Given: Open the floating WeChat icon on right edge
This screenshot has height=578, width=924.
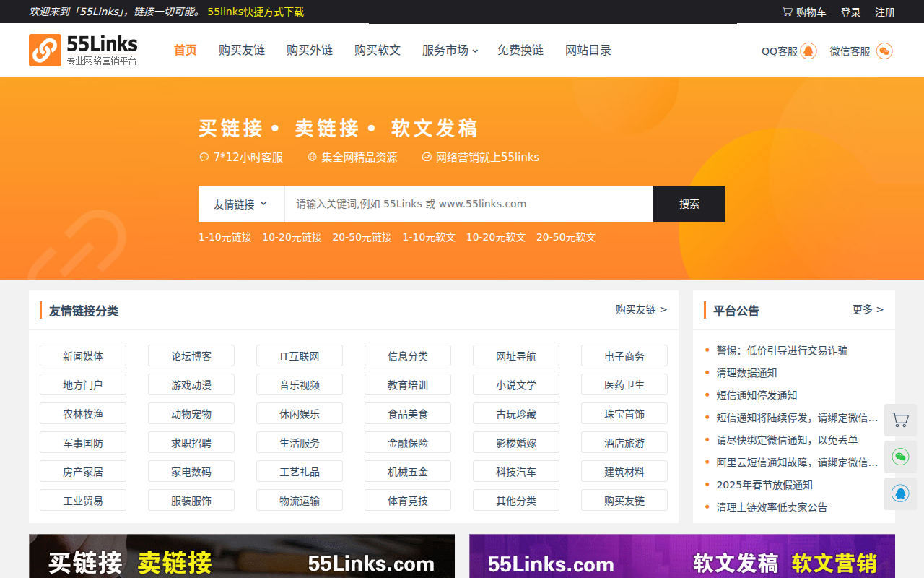Looking at the screenshot, I should click(900, 457).
